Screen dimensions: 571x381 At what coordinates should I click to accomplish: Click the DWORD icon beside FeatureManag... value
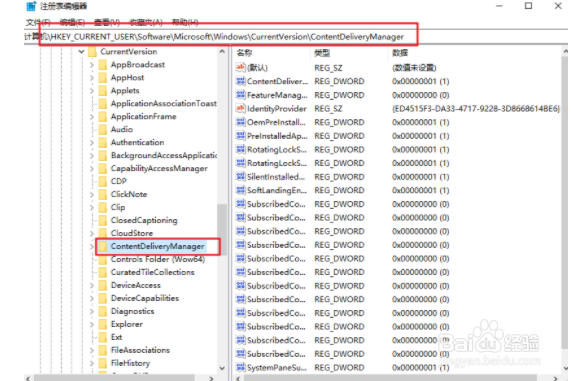pos(240,95)
